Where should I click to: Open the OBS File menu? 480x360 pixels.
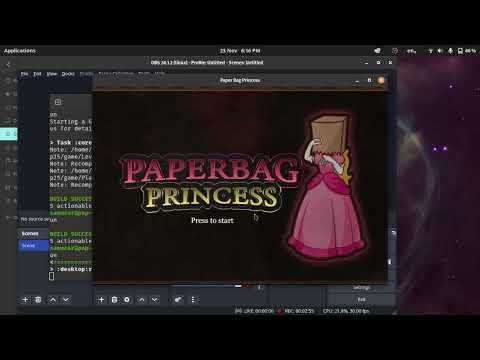[24, 74]
